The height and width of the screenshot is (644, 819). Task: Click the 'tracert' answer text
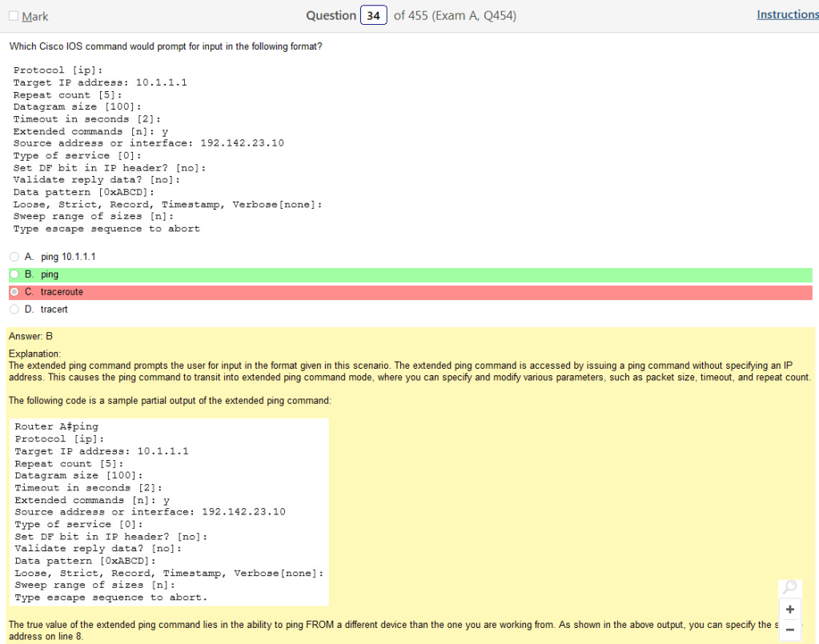pos(54,309)
